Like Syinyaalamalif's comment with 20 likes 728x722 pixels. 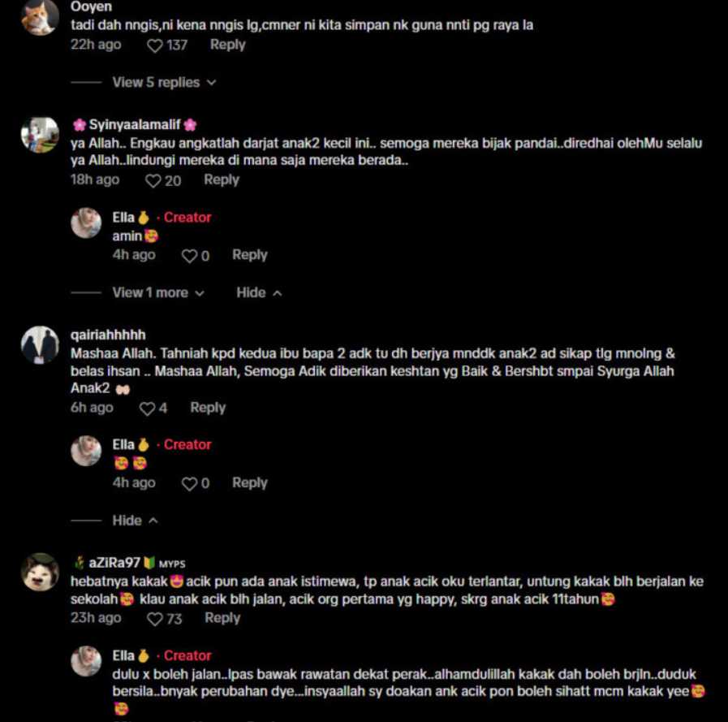coord(153,181)
